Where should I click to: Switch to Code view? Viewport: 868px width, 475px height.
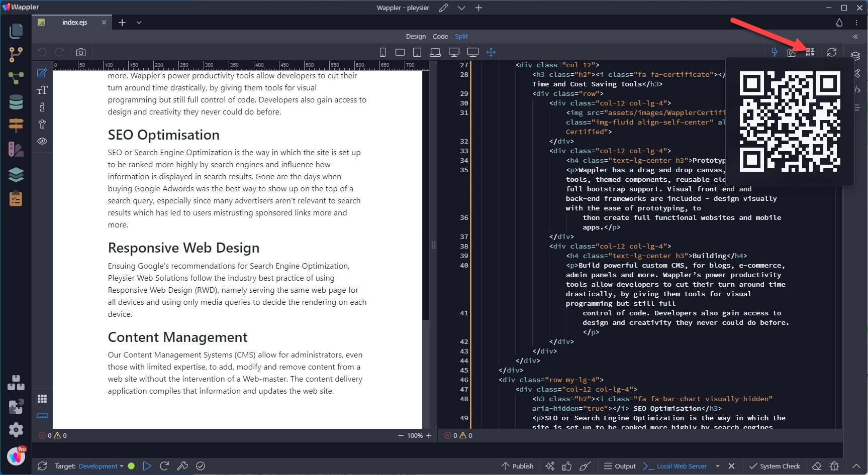point(440,37)
